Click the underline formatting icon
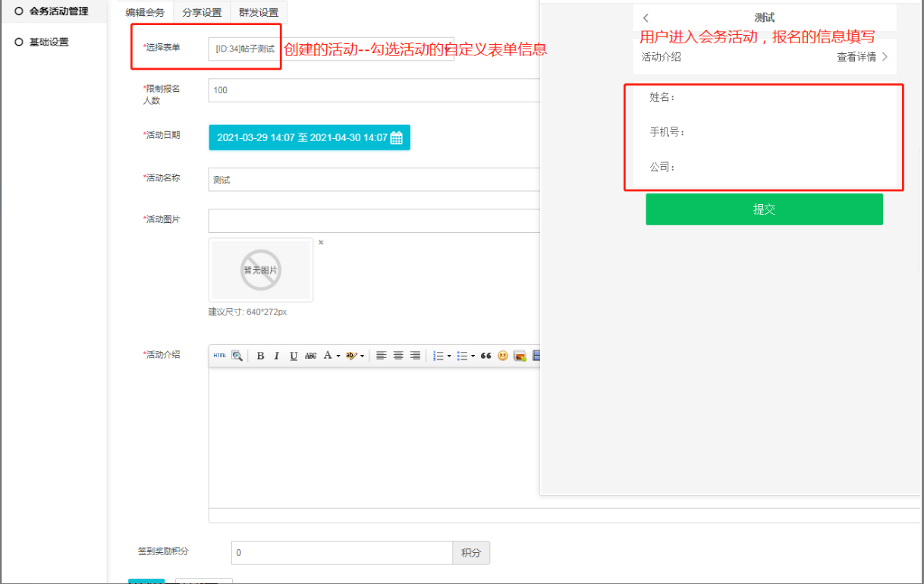 pos(294,356)
